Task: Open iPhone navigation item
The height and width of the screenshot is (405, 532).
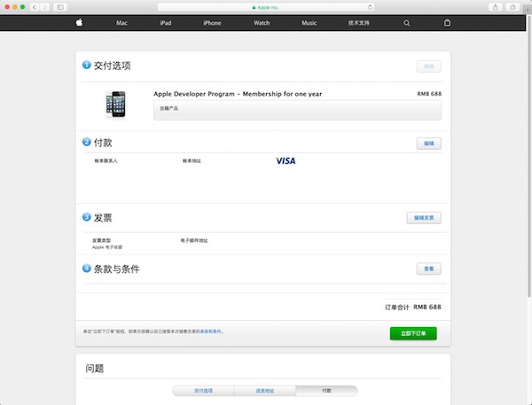Action: click(212, 23)
